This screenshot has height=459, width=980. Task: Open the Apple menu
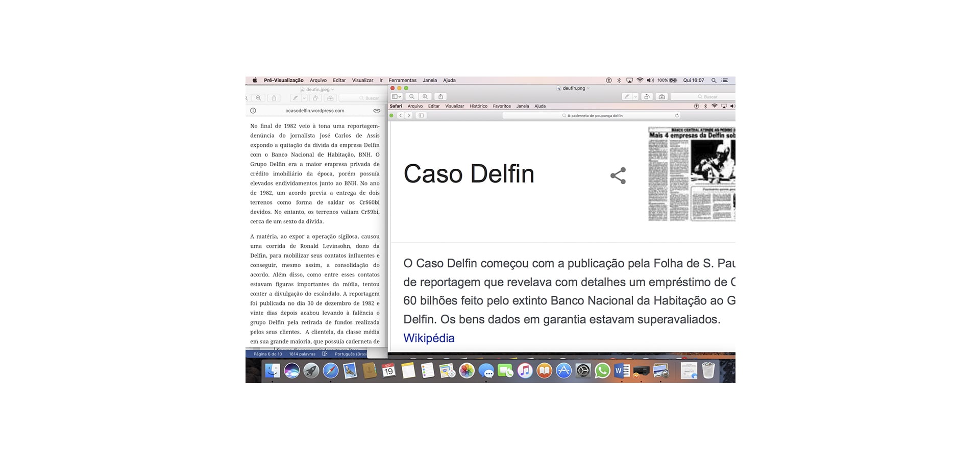pyautogui.click(x=255, y=81)
